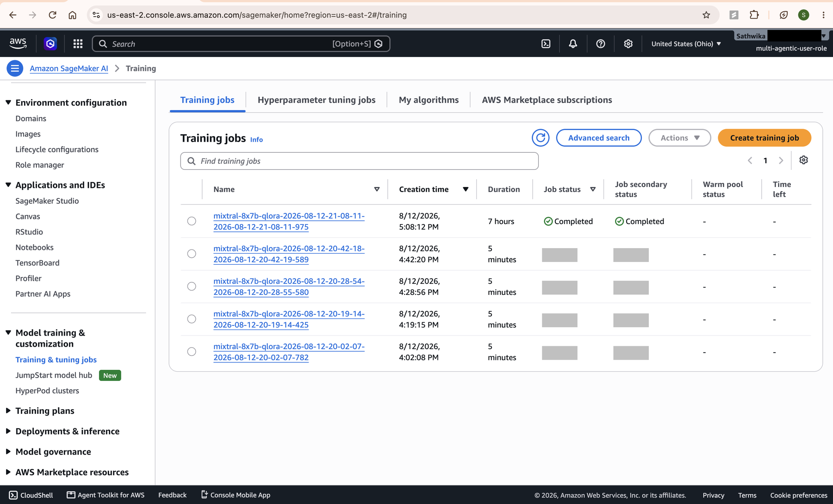Screen dimensions: 833x504
Task: Open Info link next to Training jobs
Action: (256, 139)
